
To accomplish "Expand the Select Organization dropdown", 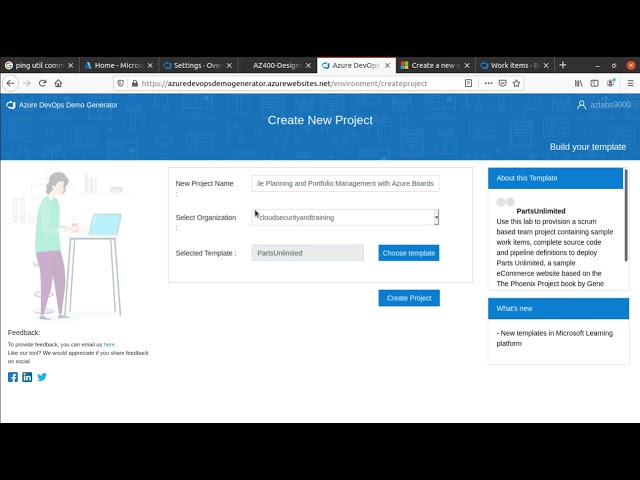I will click(x=345, y=218).
